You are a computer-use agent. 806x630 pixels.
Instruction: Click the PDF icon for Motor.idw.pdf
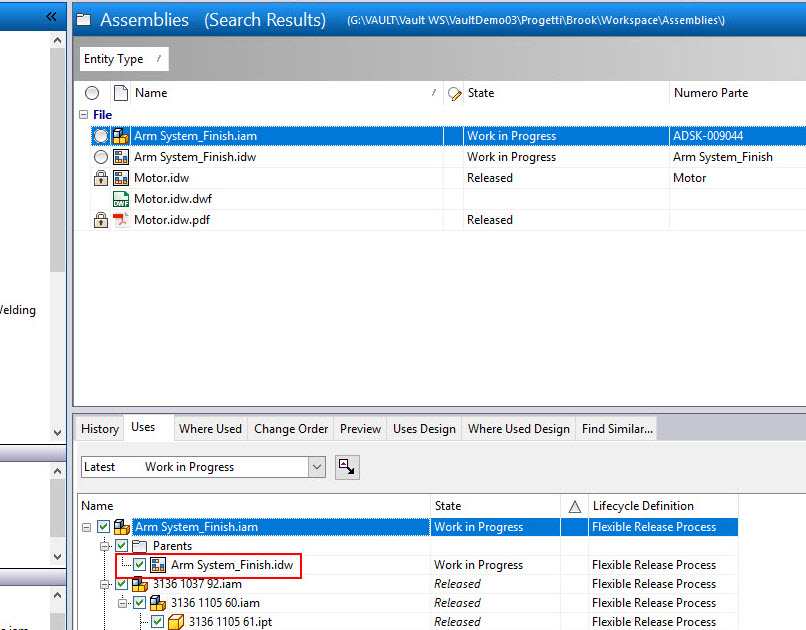(122, 219)
